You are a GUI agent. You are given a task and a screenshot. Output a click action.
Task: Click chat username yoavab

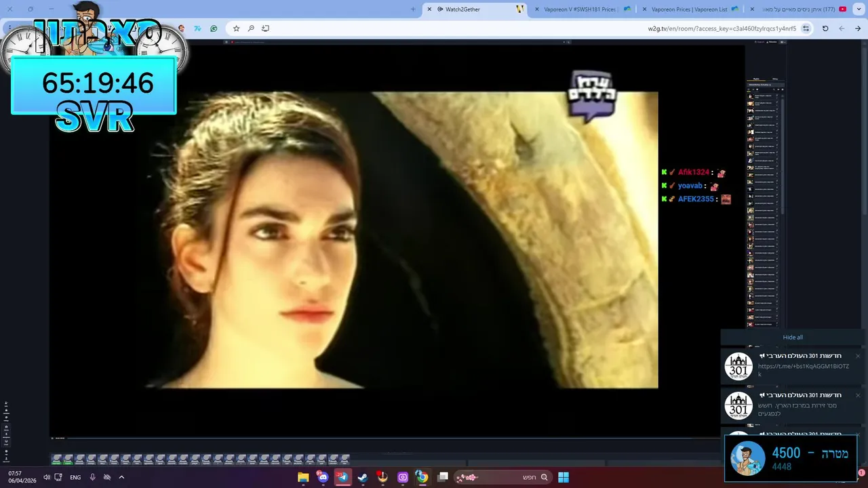(x=689, y=186)
